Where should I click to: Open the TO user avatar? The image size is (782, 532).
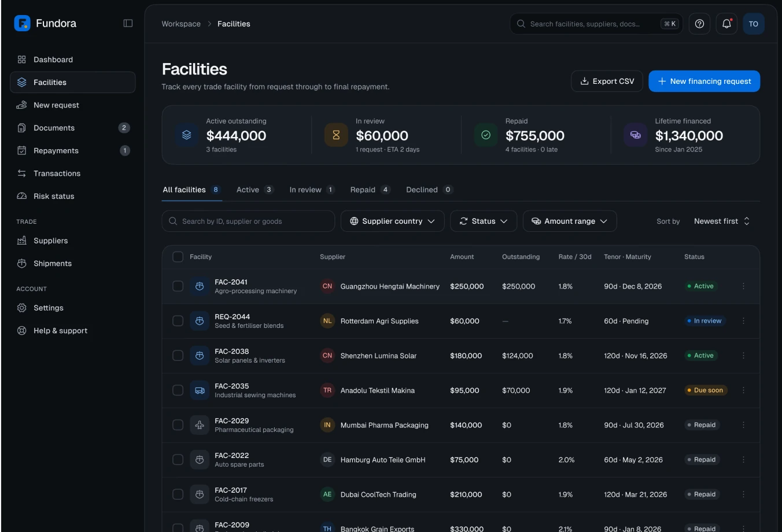pyautogui.click(x=753, y=24)
